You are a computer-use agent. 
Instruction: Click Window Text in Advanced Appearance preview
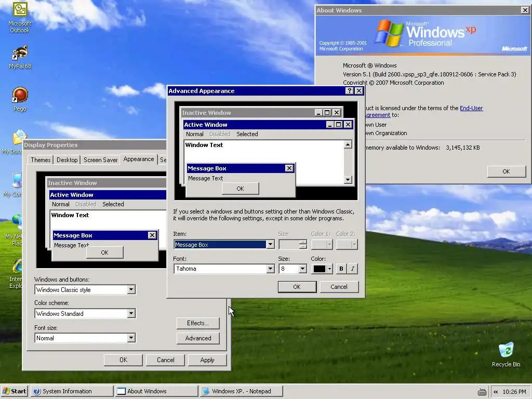tap(204, 145)
